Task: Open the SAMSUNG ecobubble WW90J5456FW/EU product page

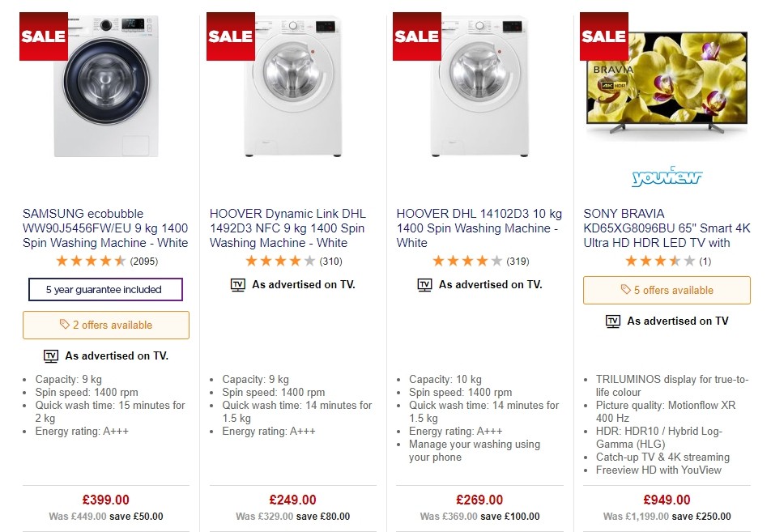Action: coord(104,228)
